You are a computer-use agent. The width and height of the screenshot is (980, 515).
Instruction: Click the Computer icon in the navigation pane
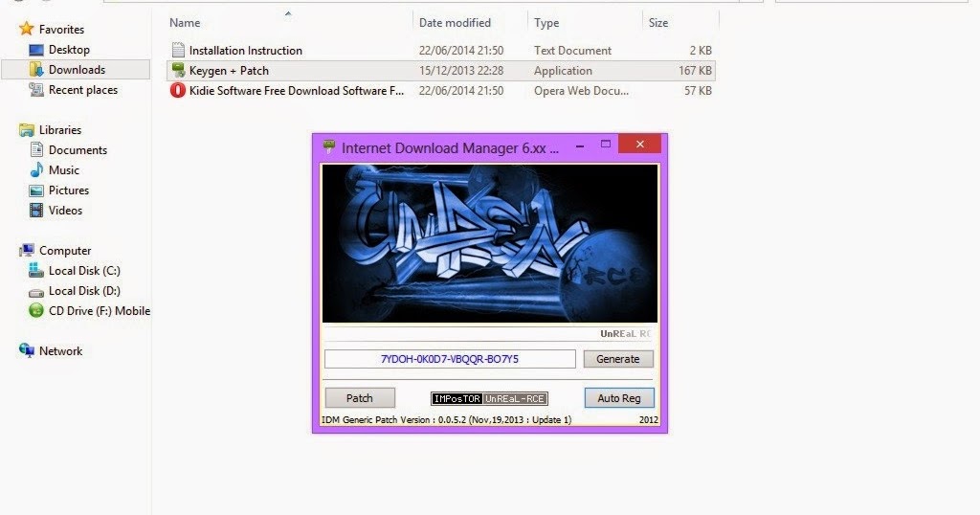point(26,250)
